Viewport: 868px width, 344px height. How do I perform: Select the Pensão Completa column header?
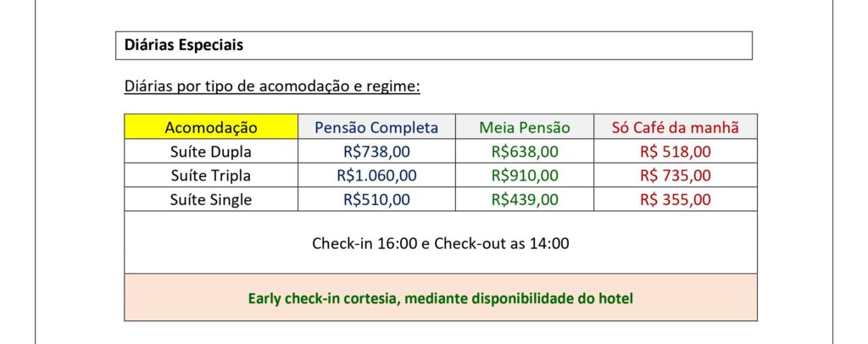click(376, 127)
